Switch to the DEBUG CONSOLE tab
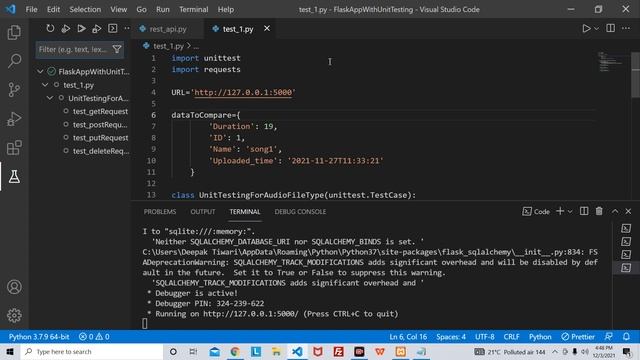This screenshot has width=640, height=360. [x=300, y=211]
